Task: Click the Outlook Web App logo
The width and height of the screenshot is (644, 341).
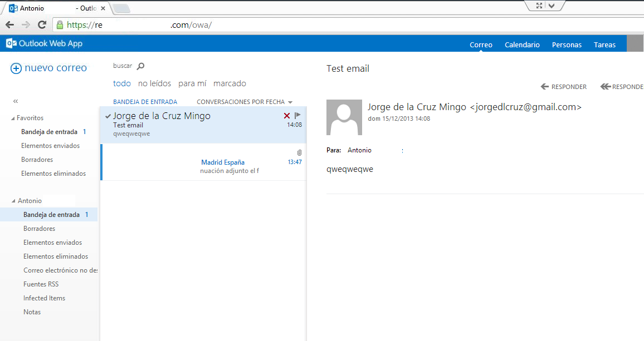Action: point(44,43)
